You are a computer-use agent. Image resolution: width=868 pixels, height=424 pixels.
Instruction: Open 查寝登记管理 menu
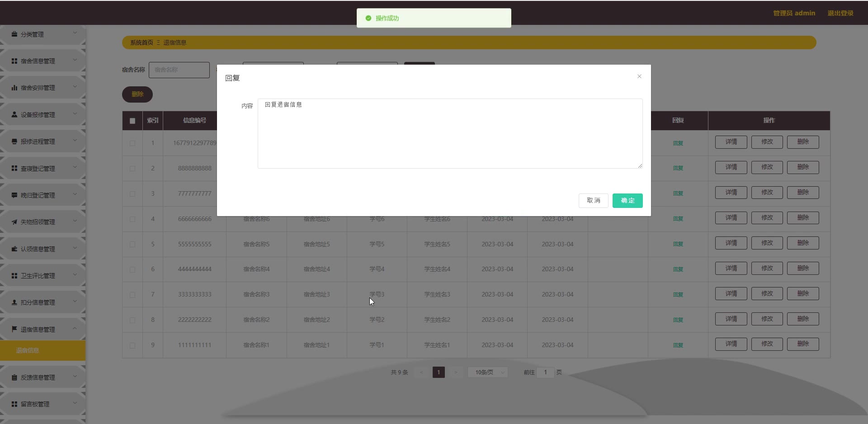coord(42,168)
